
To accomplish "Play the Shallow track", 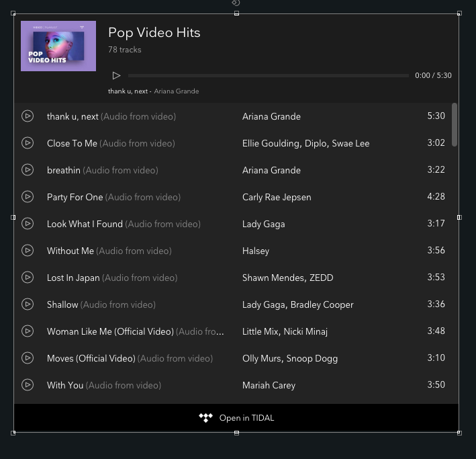I will click(28, 304).
